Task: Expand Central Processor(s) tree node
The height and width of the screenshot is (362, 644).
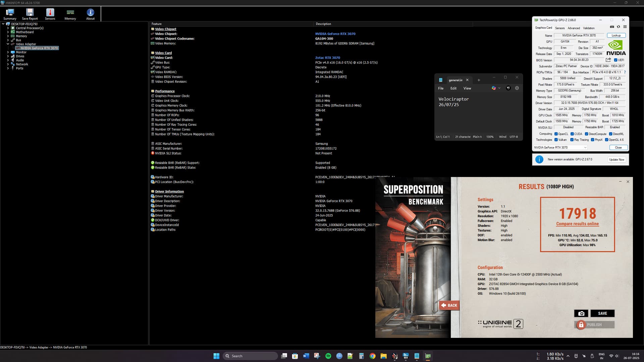Action: [8, 28]
